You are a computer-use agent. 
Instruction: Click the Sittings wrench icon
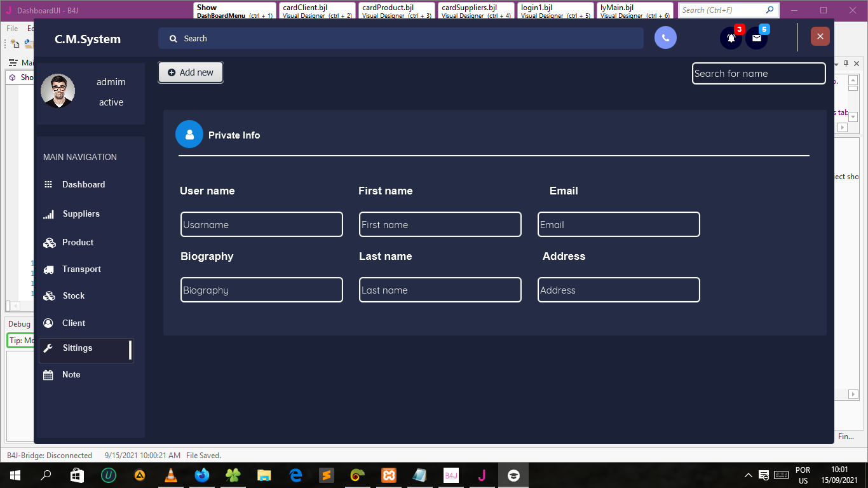pyautogui.click(x=48, y=348)
